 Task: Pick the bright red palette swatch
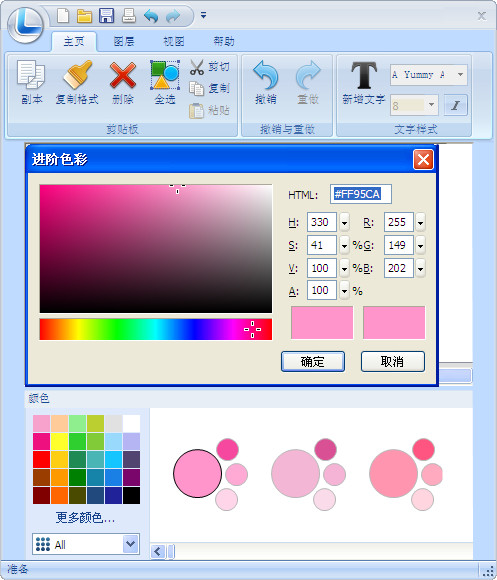pos(41,459)
